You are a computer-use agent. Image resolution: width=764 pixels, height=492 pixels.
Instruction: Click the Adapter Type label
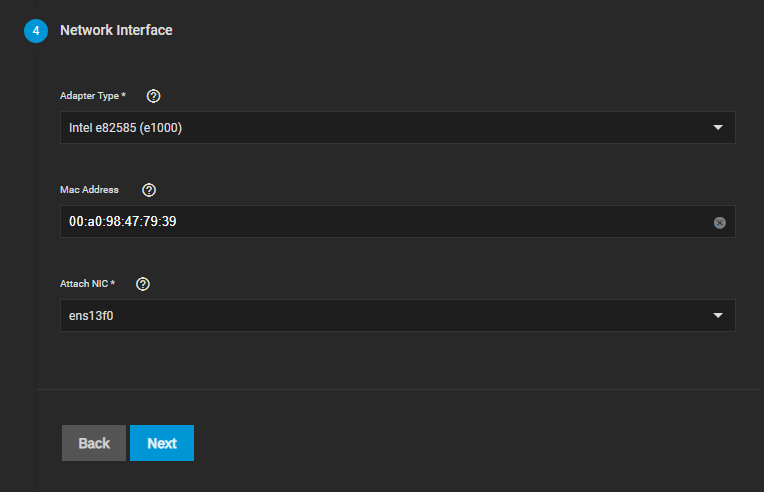coord(90,96)
